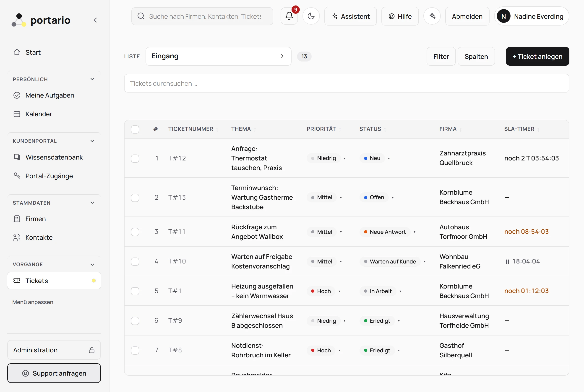Open the notifications bell

point(289,16)
